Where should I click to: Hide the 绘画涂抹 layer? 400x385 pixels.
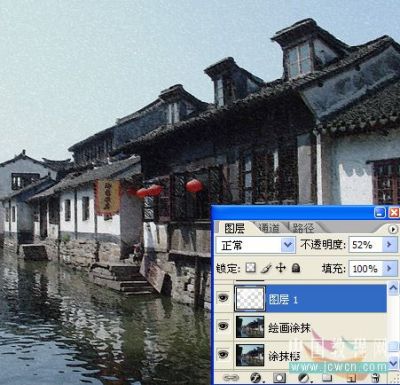pos(223,326)
